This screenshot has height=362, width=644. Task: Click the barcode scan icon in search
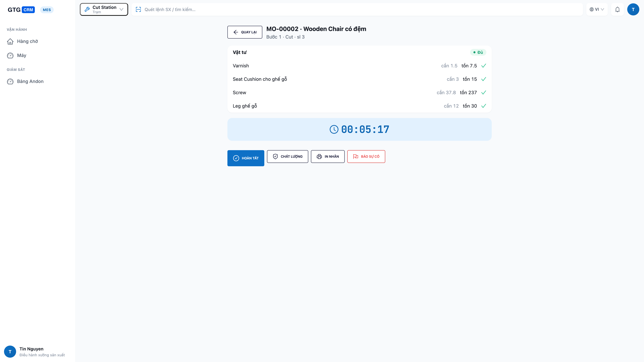tap(138, 10)
